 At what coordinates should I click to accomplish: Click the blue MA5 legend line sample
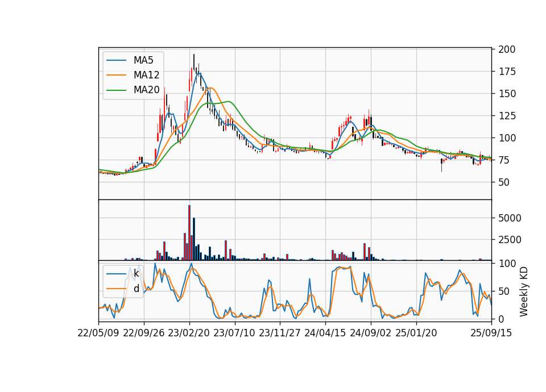pos(116,60)
